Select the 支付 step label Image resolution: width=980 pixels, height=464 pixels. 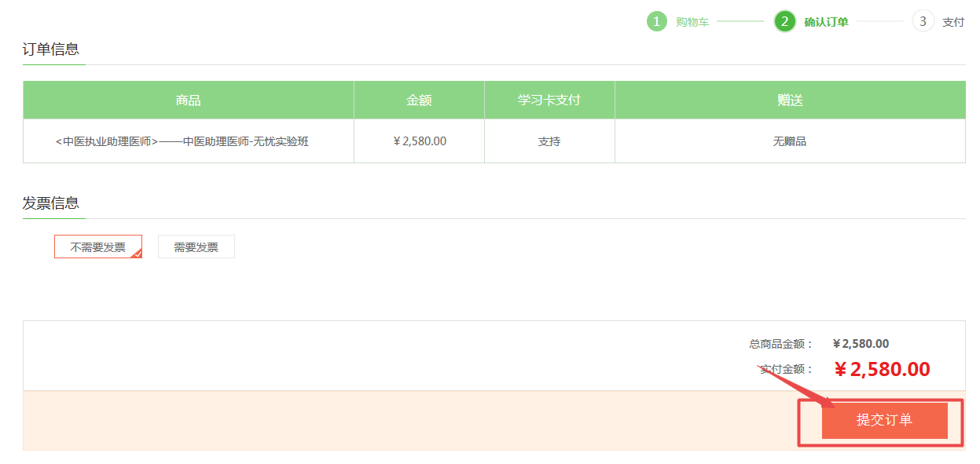point(953,22)
